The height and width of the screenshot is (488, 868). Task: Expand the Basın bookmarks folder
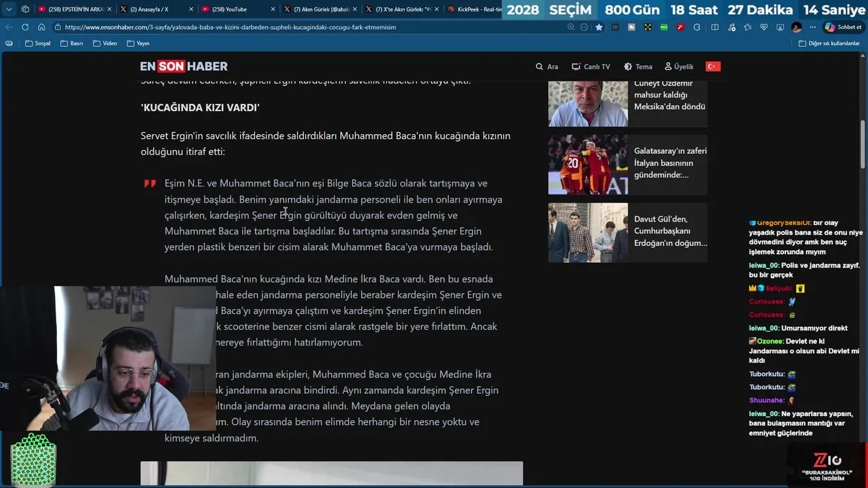71,43
